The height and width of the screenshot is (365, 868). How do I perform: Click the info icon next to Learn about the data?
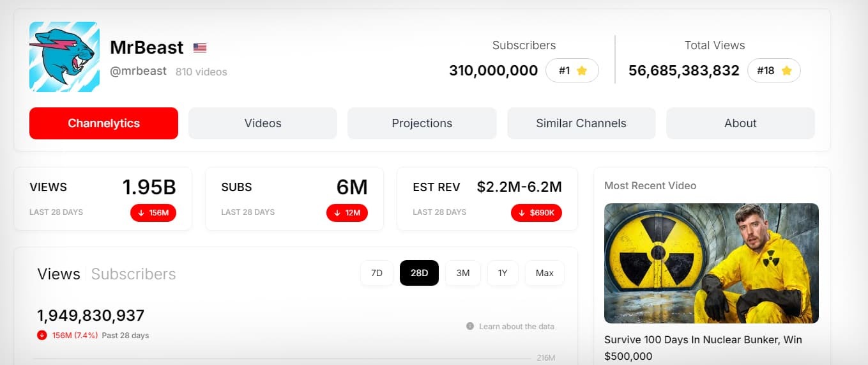click(x=471, y=327)
